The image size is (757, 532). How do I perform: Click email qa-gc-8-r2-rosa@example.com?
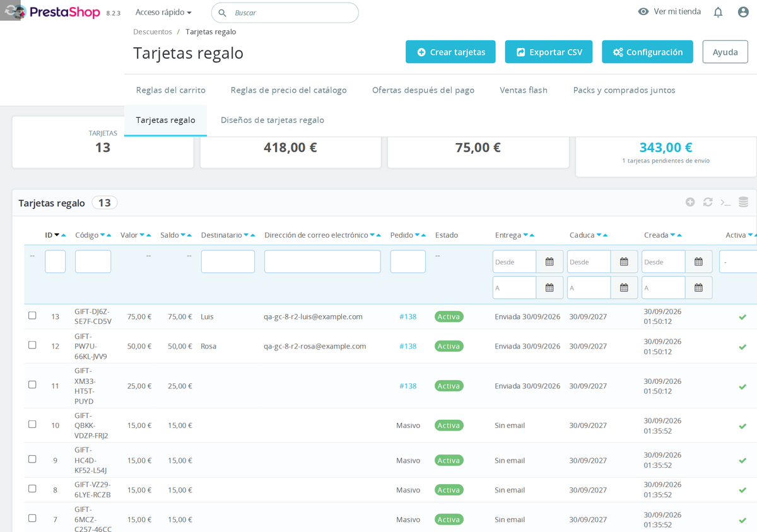click(x=315, y=346)
